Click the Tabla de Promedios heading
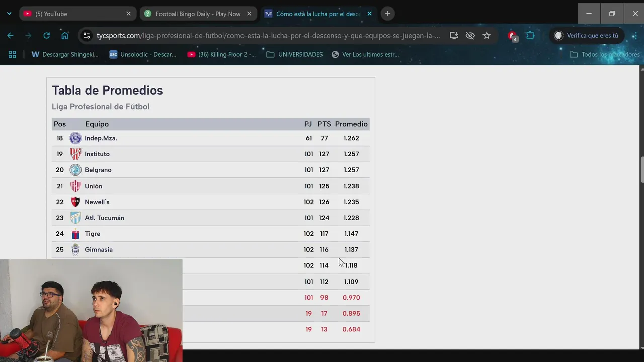The width and height of the screenshot is (644, 362). [x=107, y=90]
